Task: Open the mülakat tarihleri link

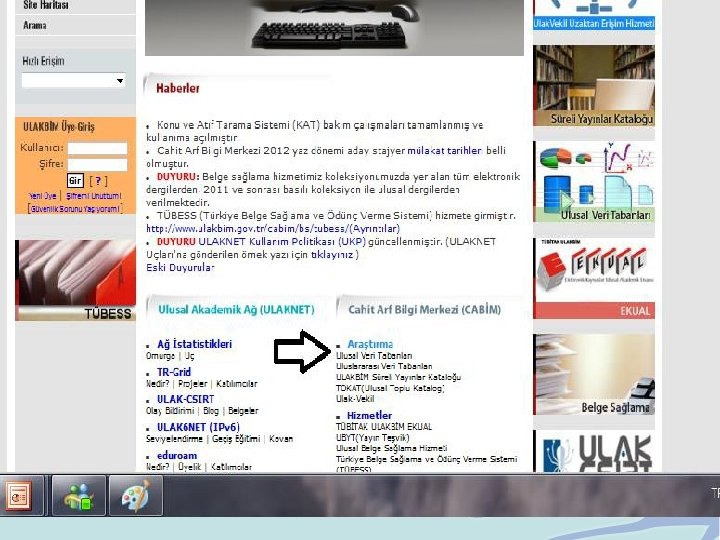Action: pyautogui.click(x=444, y=151)
